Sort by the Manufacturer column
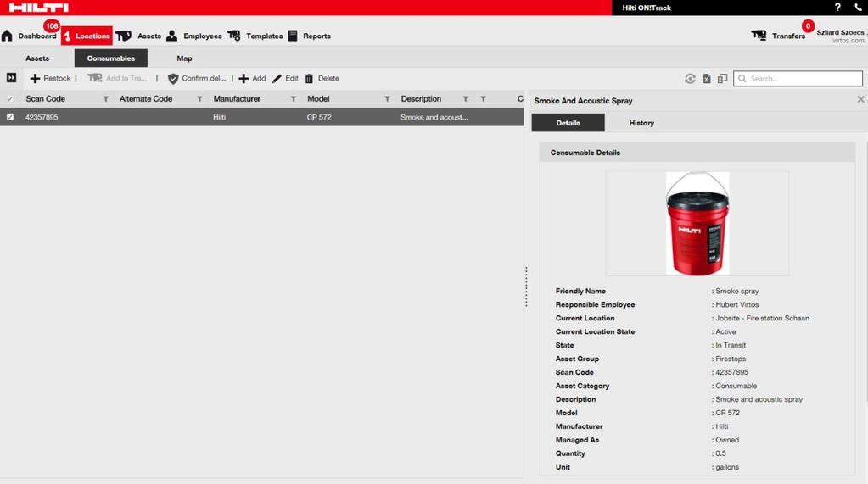 point(237,99)
